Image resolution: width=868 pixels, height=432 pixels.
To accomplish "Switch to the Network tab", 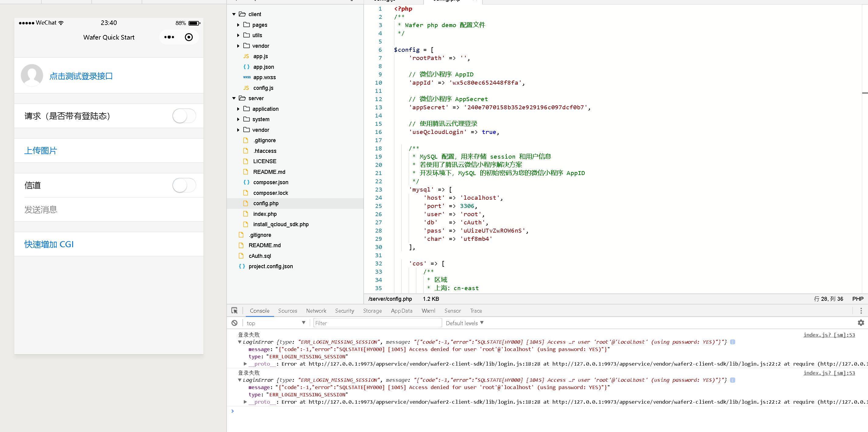I will tap(316, 311).
